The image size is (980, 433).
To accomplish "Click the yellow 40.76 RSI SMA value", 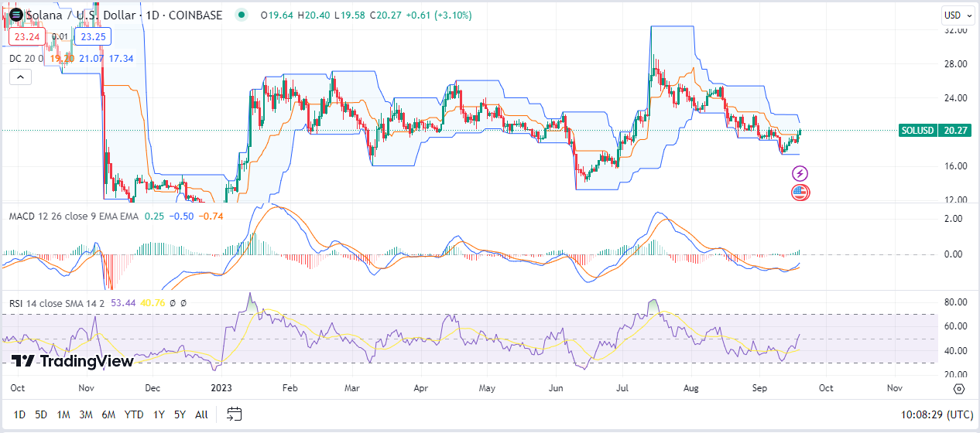I will [153, 303].
